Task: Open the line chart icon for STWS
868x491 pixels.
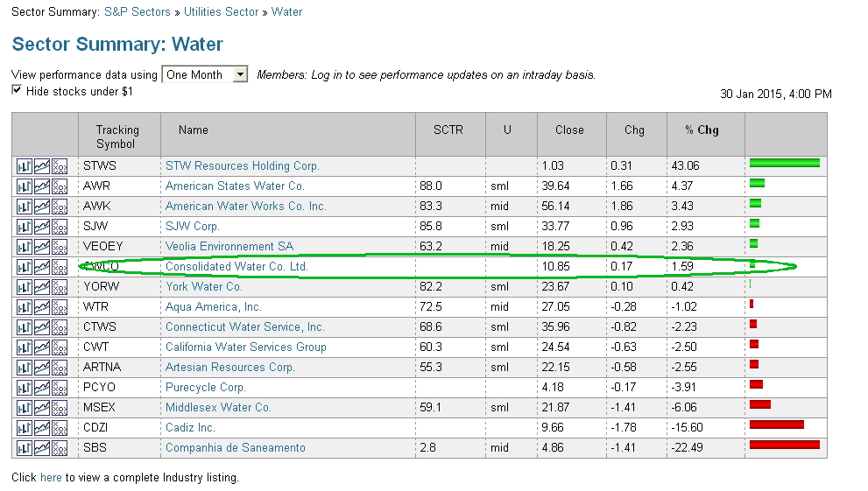Action: point(42,166)
